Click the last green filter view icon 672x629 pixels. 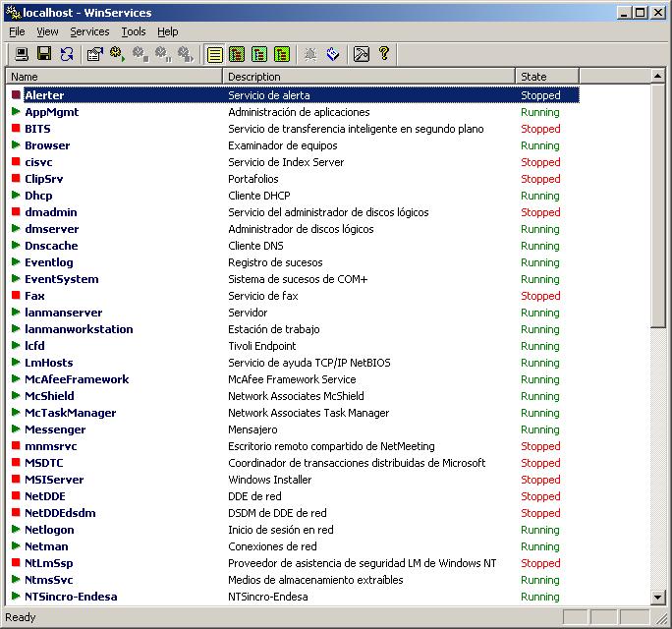282,54
